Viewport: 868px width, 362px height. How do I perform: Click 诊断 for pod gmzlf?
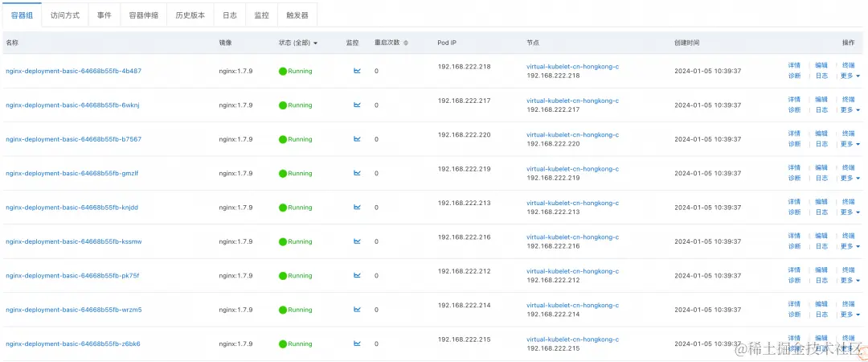point(794,178)
